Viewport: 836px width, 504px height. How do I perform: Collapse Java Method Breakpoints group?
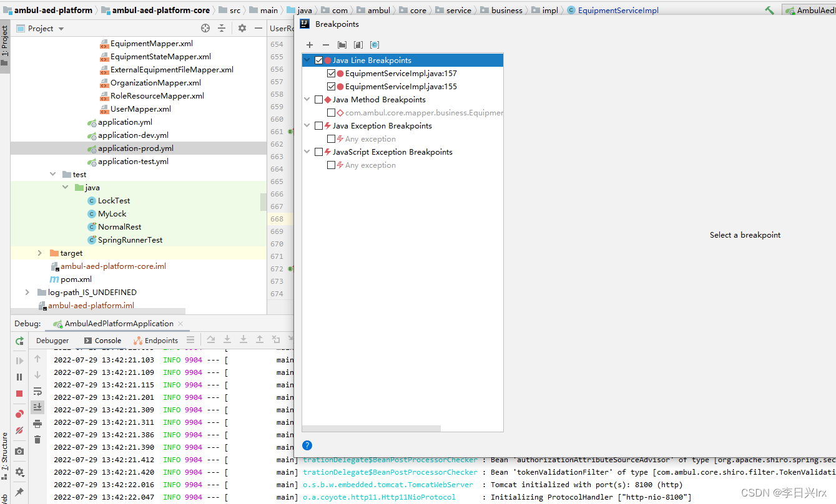tap(307, 100)
